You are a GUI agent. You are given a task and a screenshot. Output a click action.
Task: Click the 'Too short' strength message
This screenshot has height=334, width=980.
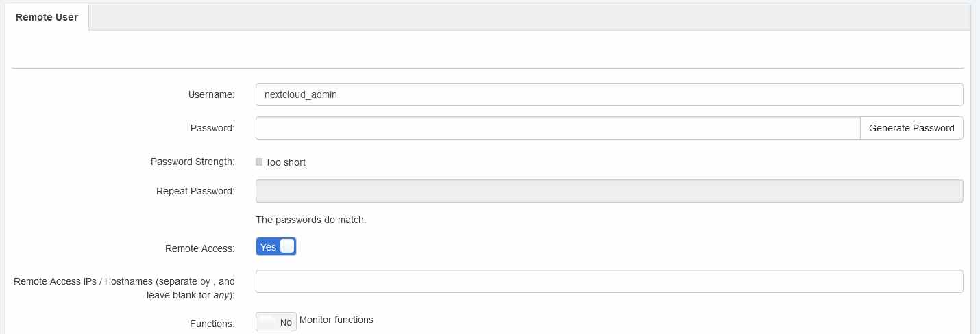click(285, 162)
